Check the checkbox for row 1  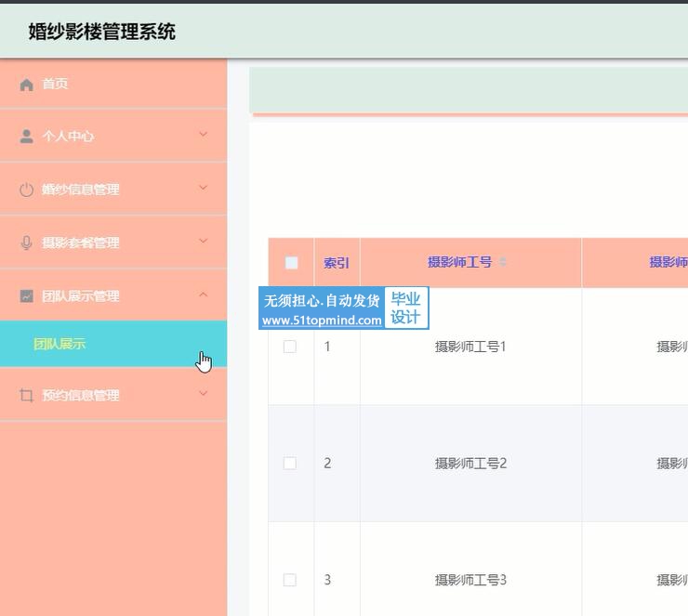(290, 347)
